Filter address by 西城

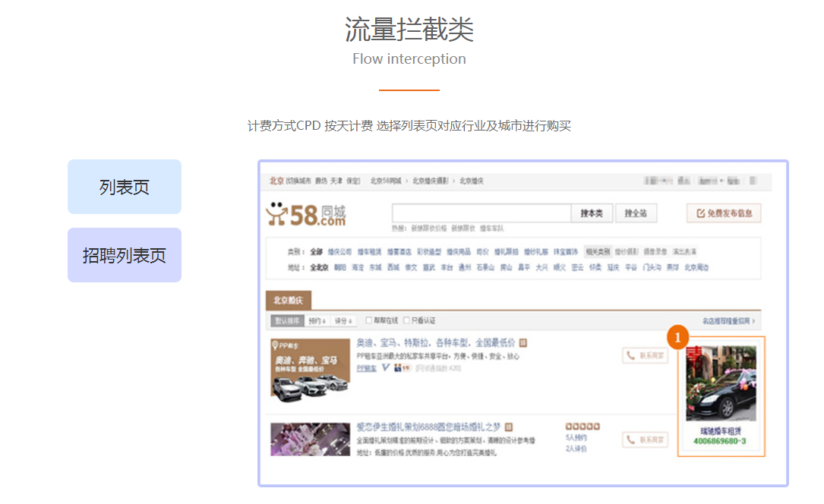(393, 268)
